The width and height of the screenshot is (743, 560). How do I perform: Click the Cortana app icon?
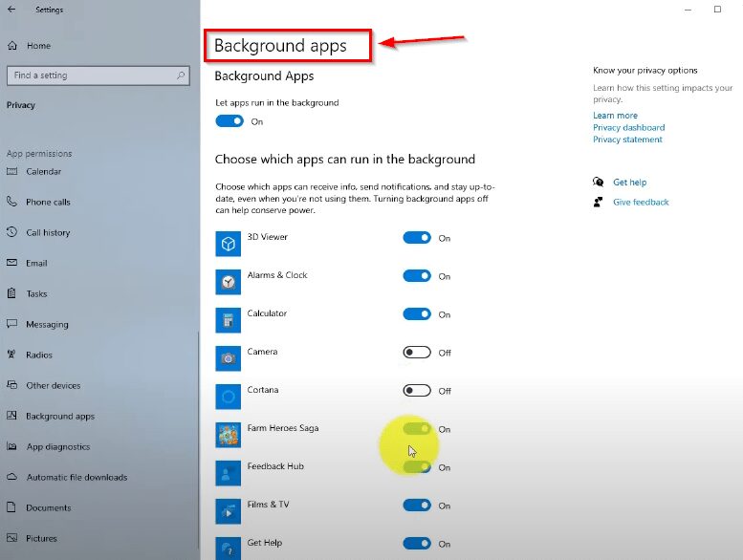228,397
